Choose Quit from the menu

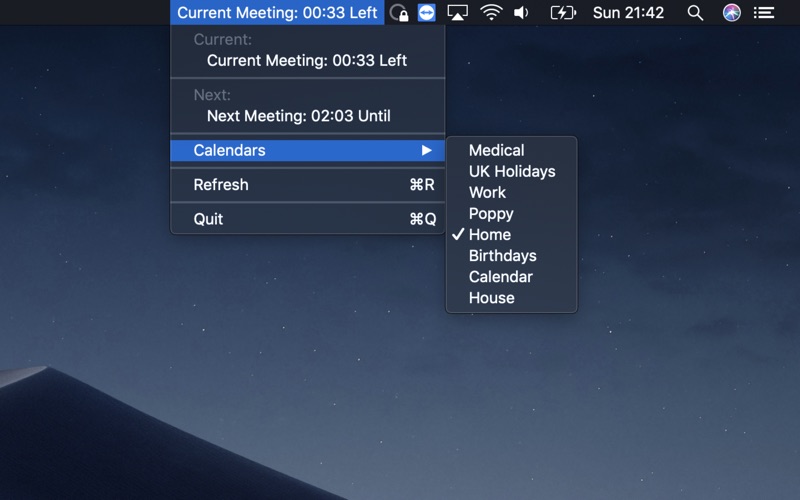308,219
